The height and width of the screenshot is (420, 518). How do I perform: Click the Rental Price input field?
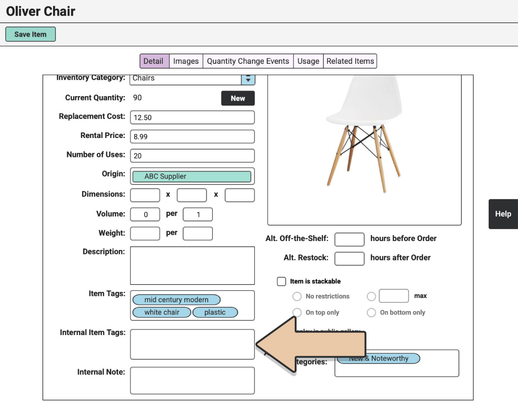[x=192, y=137]
